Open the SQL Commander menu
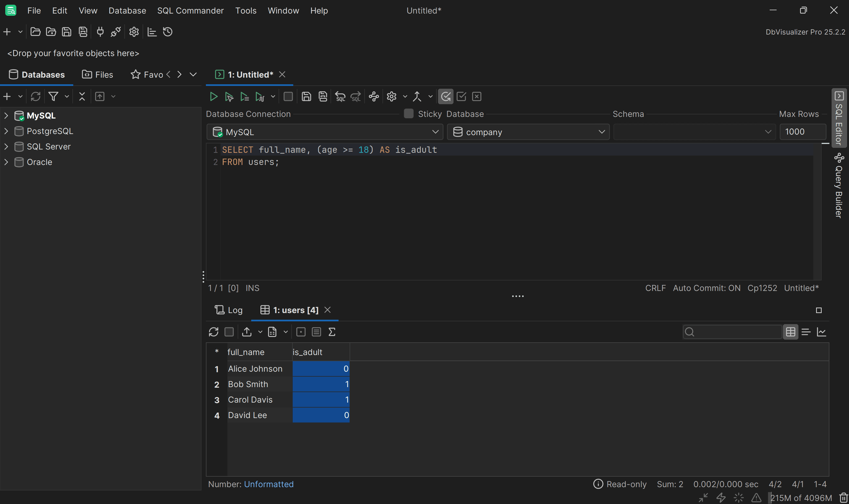Image resolution: width=849 pixels, height=504 pixels. point(190,11)
